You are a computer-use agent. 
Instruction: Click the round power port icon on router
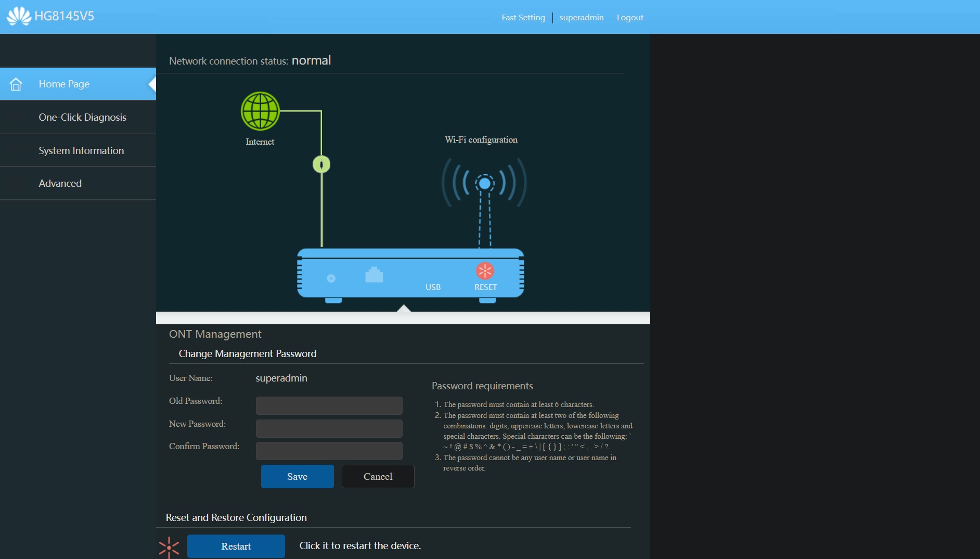[331, 278]
